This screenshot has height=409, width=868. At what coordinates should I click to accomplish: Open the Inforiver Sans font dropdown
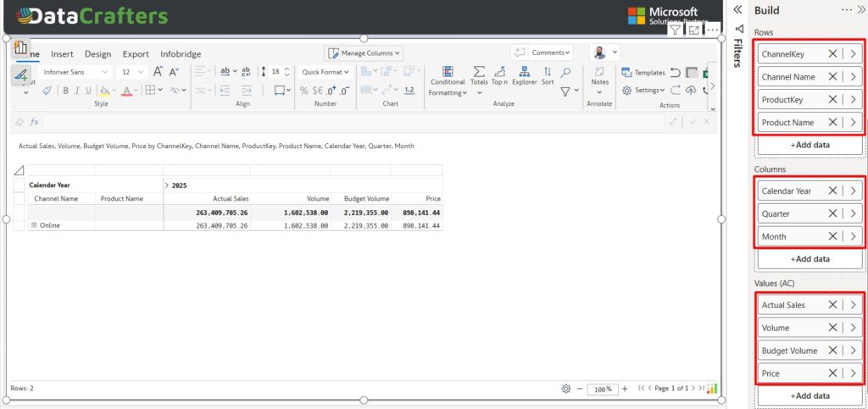pyautogui.click(x=75, y=73)
